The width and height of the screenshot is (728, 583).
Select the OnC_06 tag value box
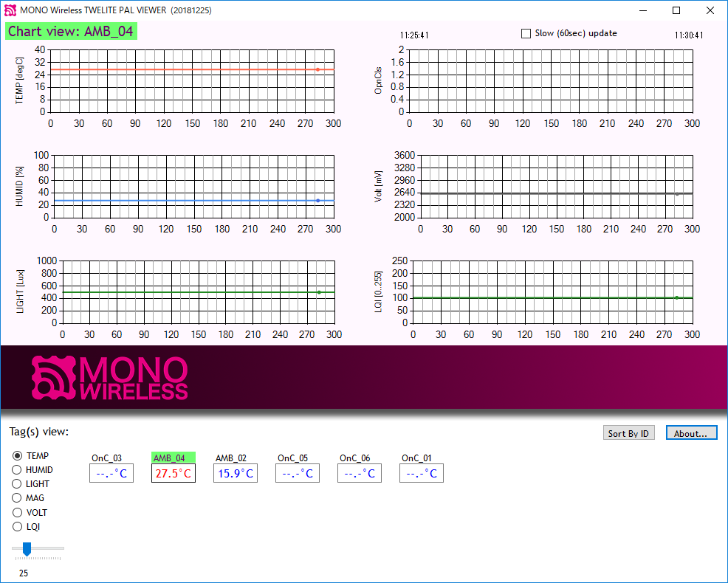360,473
